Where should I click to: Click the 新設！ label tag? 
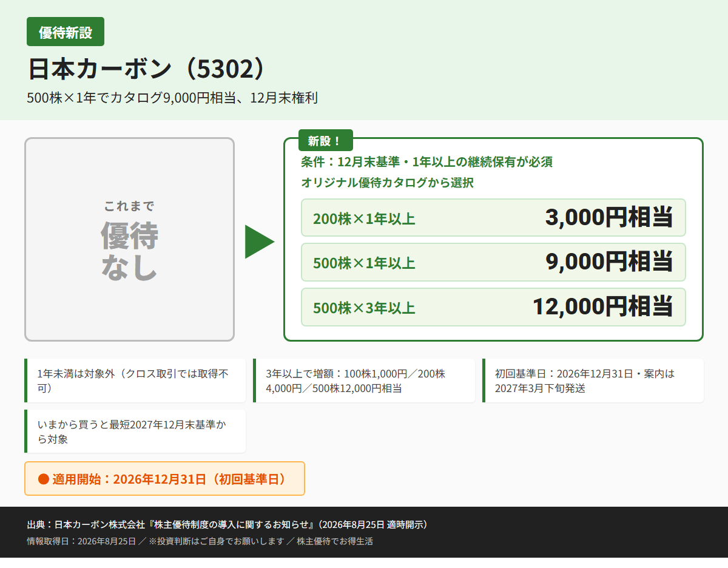[325, 141]
